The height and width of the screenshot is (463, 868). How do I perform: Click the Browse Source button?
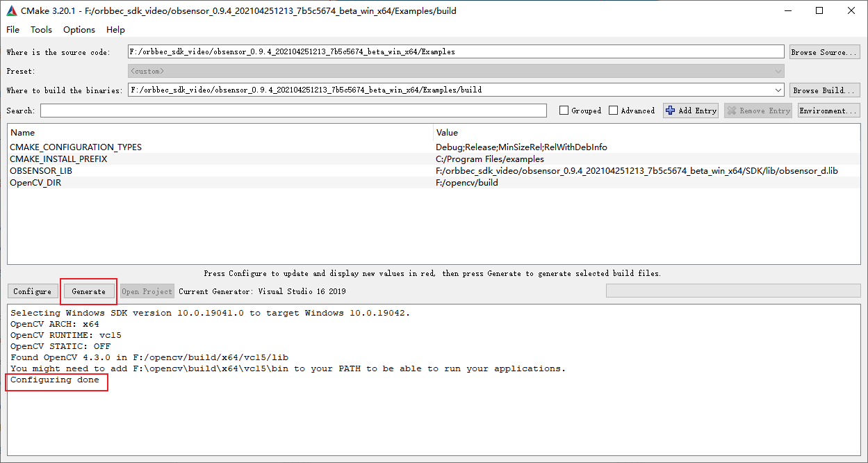click(x=824, y=52)
